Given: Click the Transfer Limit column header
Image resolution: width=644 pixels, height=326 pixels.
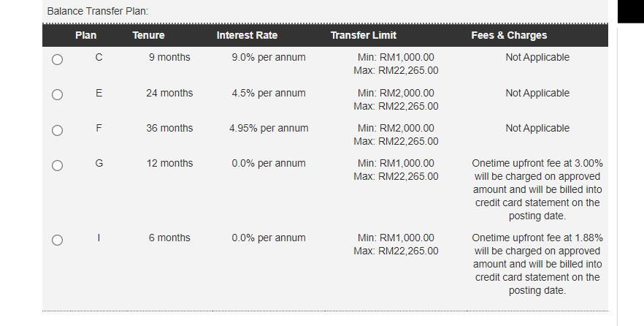Looking at the screenshot, I should click(363, 35).
